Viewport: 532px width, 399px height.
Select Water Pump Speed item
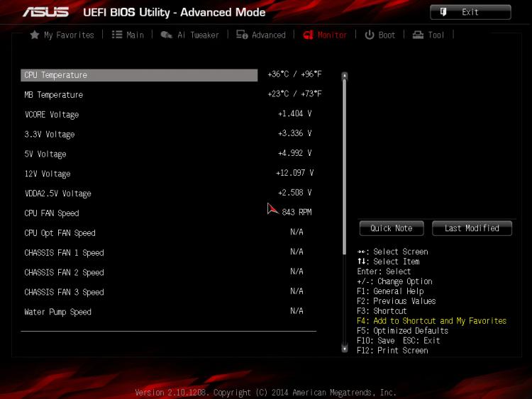pos(58,312)
